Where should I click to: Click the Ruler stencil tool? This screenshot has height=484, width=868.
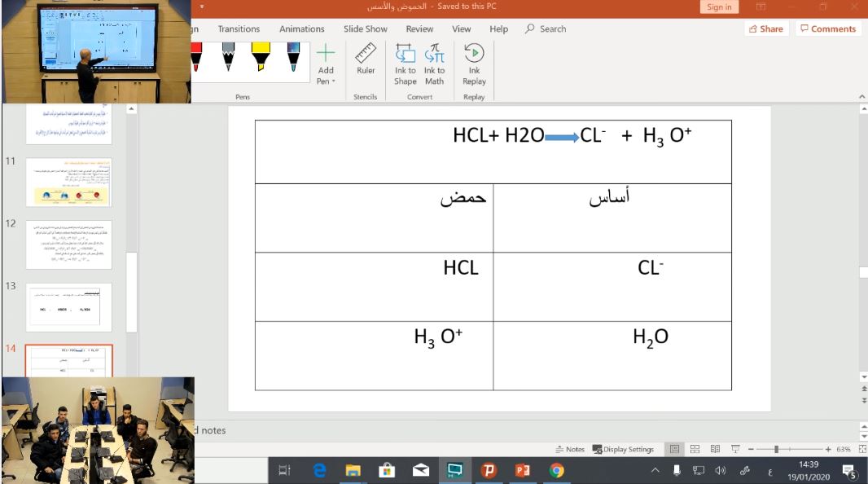[366, 61]
